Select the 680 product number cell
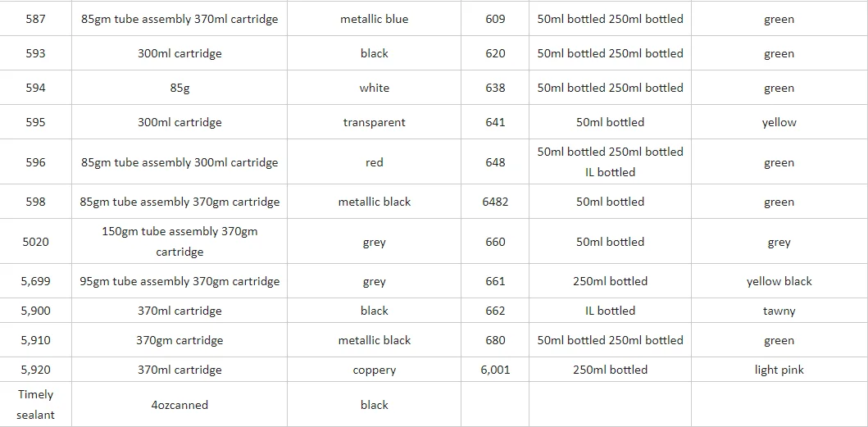 click(x=495, y=340)
